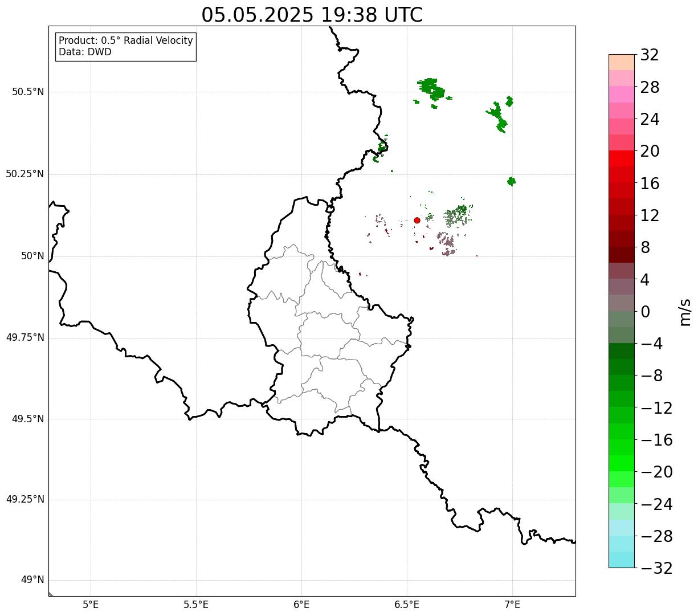Click the colorbar tick label −28
The width and height of the screenshot is (698, 616).
[x=656, y=536]
